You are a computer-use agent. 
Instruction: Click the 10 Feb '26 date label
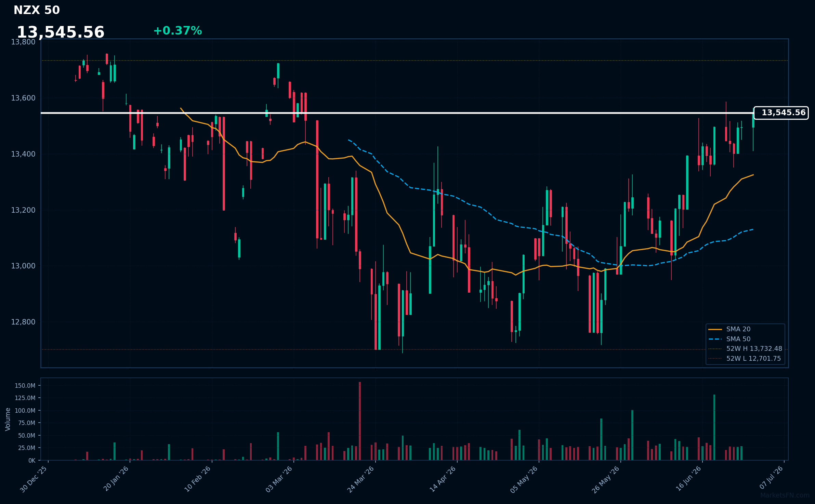tap(197, 479)
